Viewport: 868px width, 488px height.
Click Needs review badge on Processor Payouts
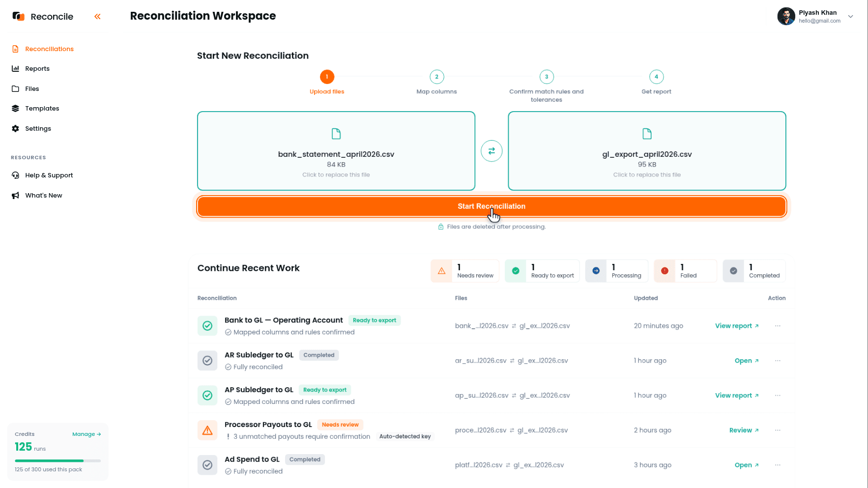(340, 425)
